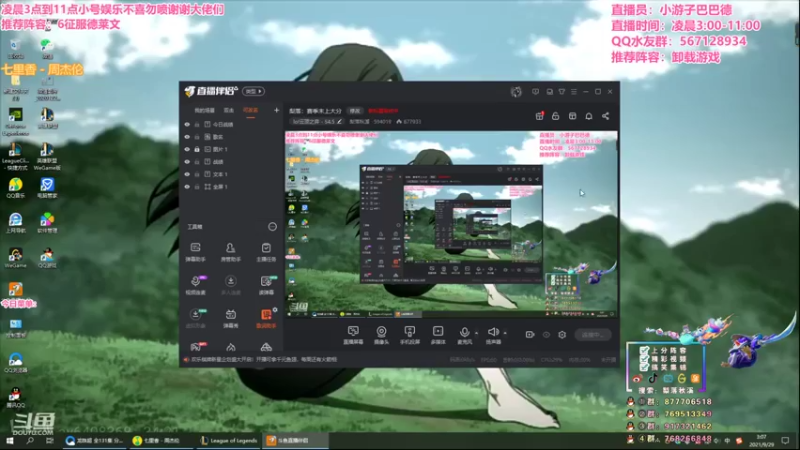Image resolution: width=800 pixels, height=450 pixels.
Task: Hide the 全屏 1 source
Action: pos(187,187)
